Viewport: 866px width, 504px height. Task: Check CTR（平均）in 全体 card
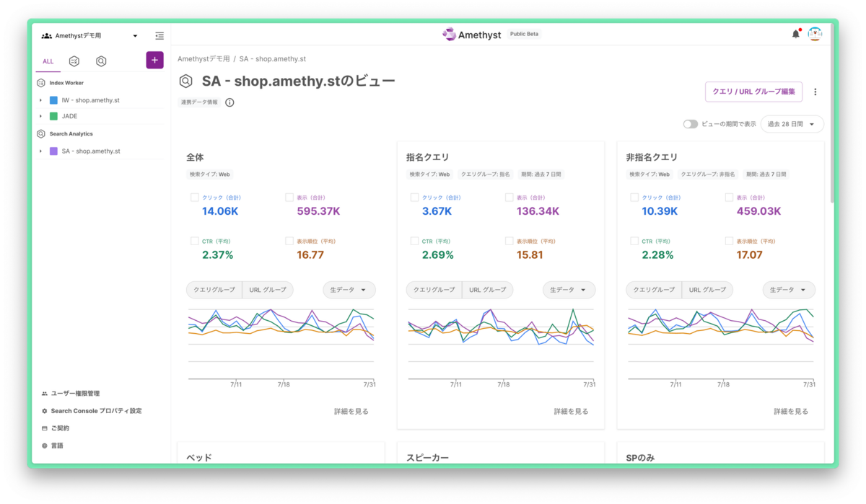[x=194, y=241]
